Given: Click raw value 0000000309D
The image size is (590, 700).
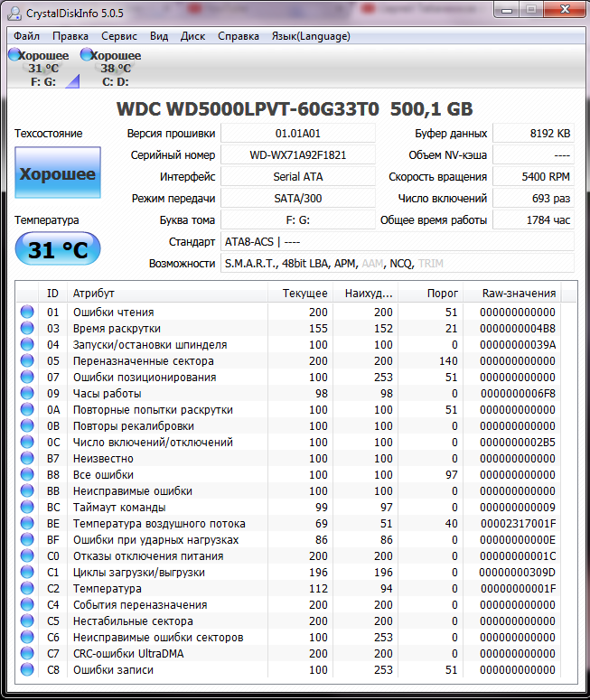Looking at the screenshot, I should point(517,572).
